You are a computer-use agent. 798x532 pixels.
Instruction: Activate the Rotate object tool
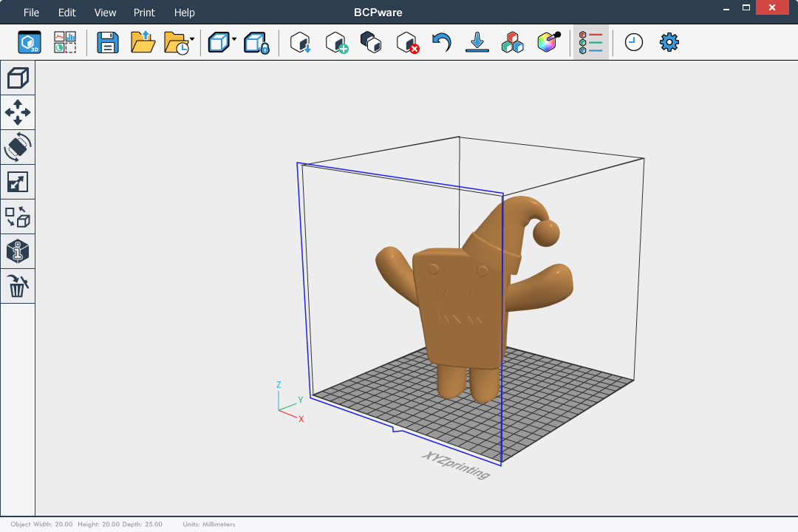point(18,147)
